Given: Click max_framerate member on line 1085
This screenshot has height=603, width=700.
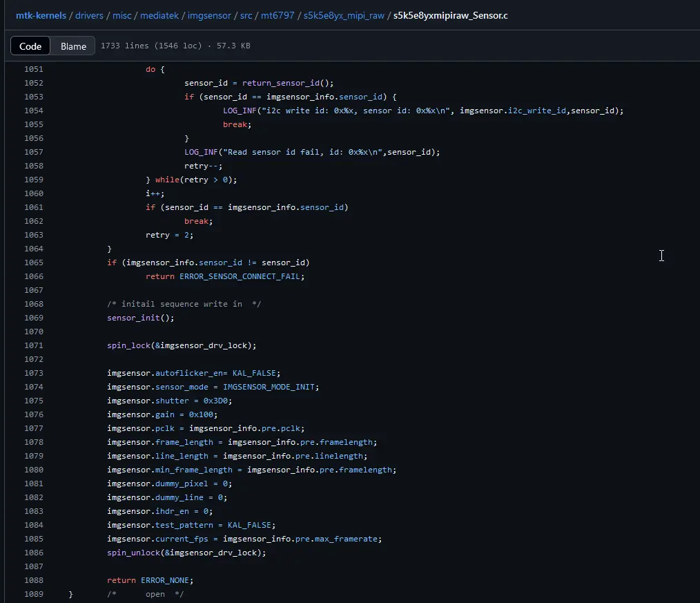Looking at the screenshot, I should pyautogui.click(x=346, y=539).
